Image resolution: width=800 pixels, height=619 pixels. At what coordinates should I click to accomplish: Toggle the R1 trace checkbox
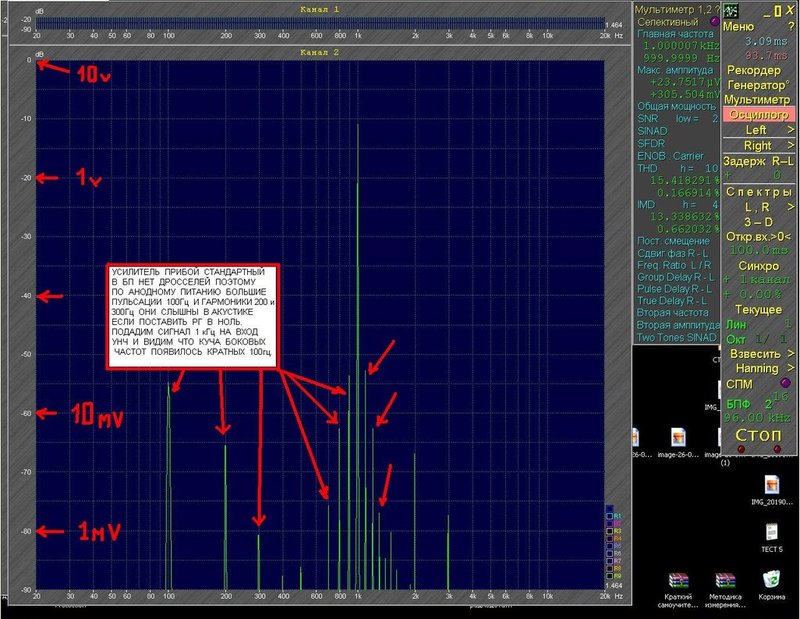coord(611,515)
